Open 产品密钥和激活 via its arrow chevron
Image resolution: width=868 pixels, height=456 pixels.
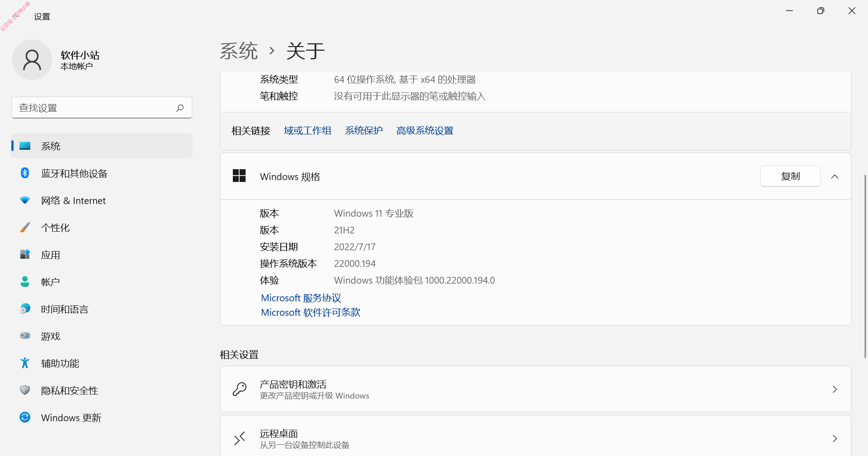[835, 389]
